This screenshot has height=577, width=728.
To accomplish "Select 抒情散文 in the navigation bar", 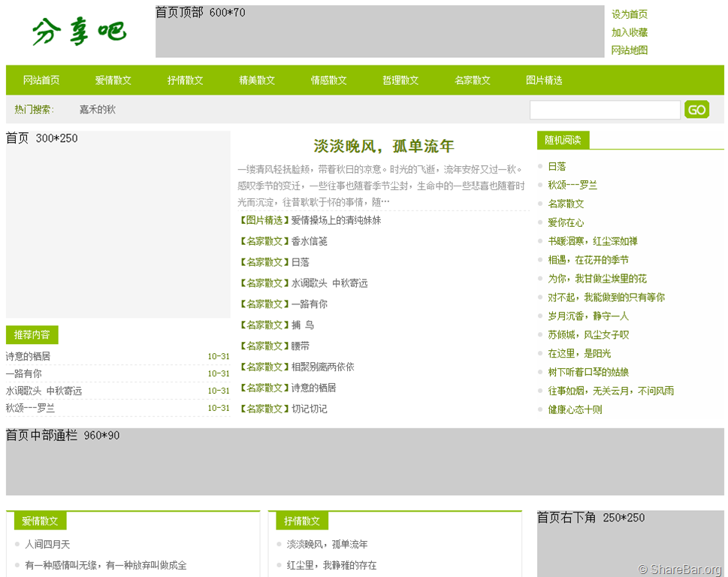I will point(186,80).
